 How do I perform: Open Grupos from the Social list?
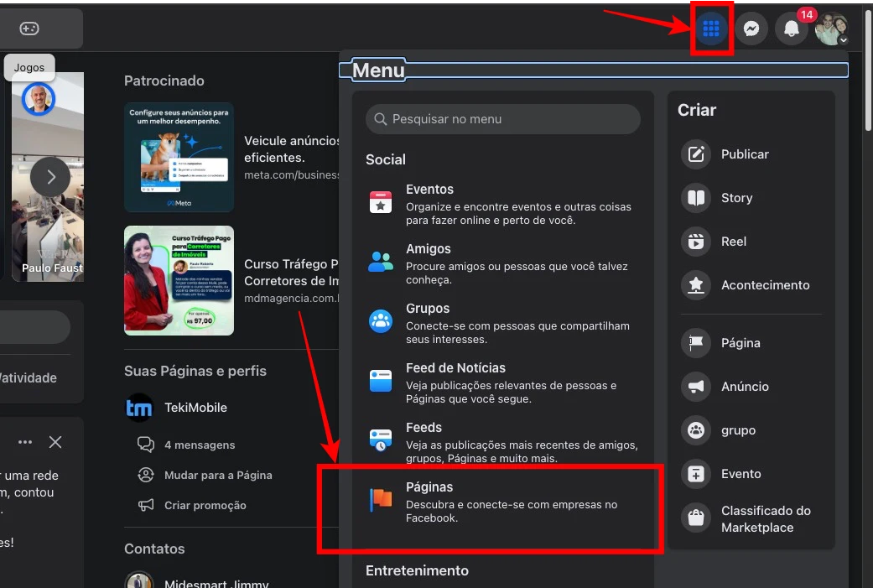(x=380, y=320)
